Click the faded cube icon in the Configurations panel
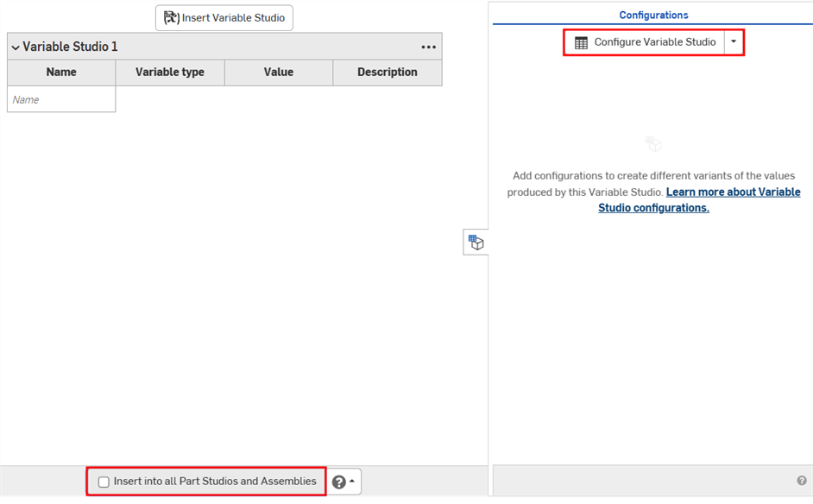The image size is (813, 504). point(653,144)
